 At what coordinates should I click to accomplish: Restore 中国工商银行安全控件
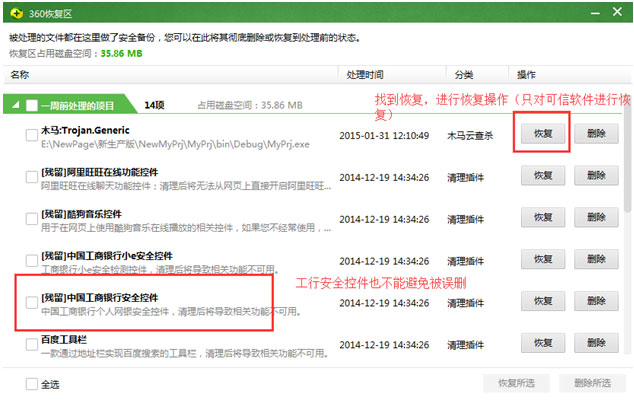(543, 301)
